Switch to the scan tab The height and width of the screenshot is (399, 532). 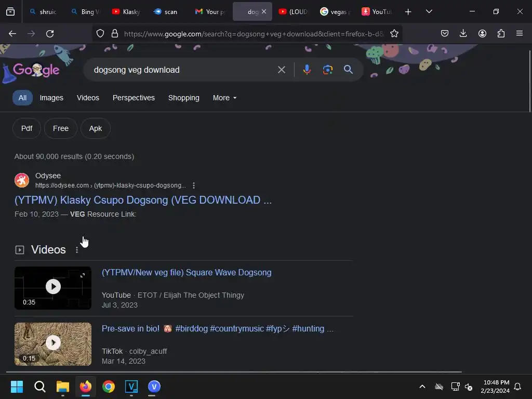pos(167,12)
